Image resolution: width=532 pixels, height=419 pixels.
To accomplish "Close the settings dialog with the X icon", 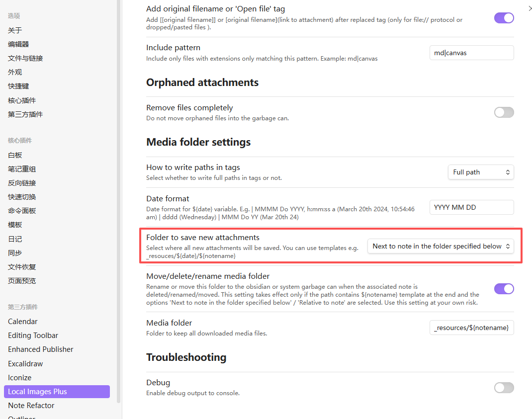I will click(x=529, y=8).
